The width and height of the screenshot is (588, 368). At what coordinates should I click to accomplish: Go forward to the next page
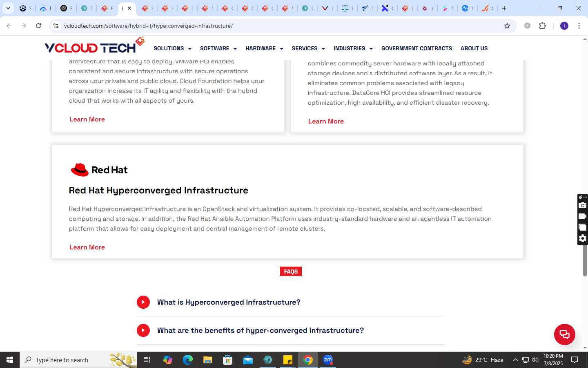tap(24, 26)
